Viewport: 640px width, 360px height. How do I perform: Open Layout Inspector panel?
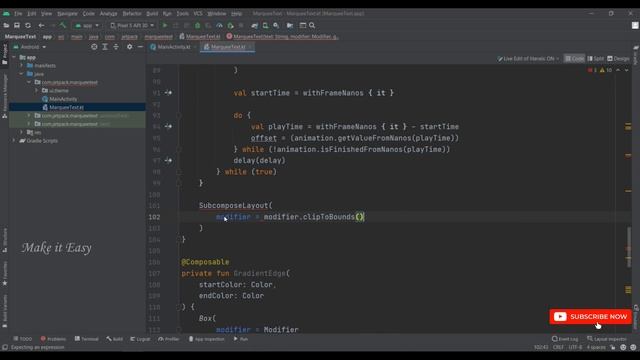tap(607, 339)
